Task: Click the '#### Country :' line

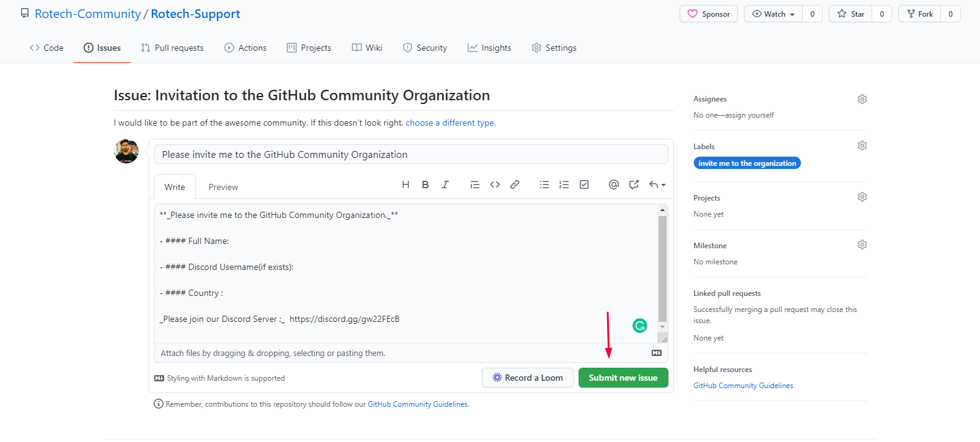Action: (x=191, y=293)
